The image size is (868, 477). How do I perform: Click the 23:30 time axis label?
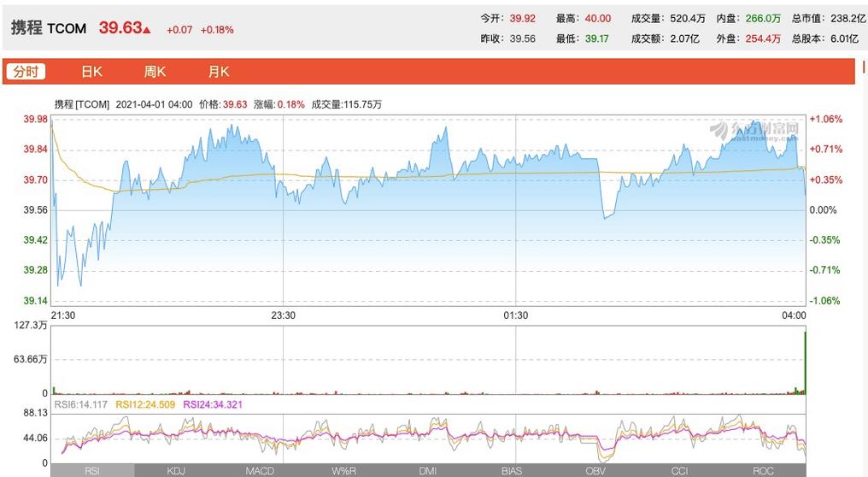283,315
